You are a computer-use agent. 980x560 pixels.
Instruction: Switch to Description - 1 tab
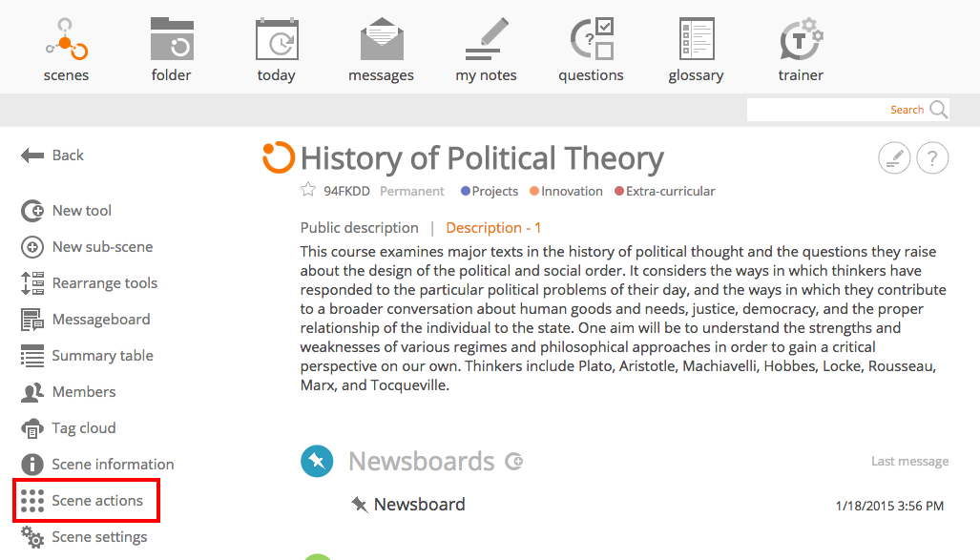tap(493, 227)
